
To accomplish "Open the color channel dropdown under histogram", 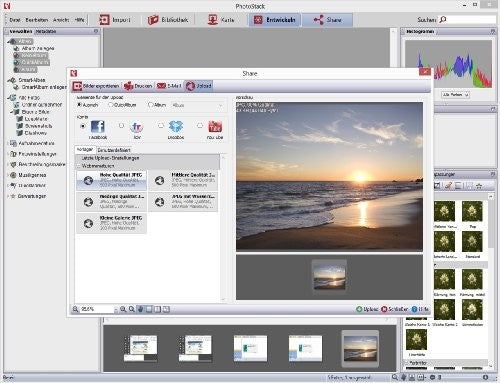I will coord(455,95).
